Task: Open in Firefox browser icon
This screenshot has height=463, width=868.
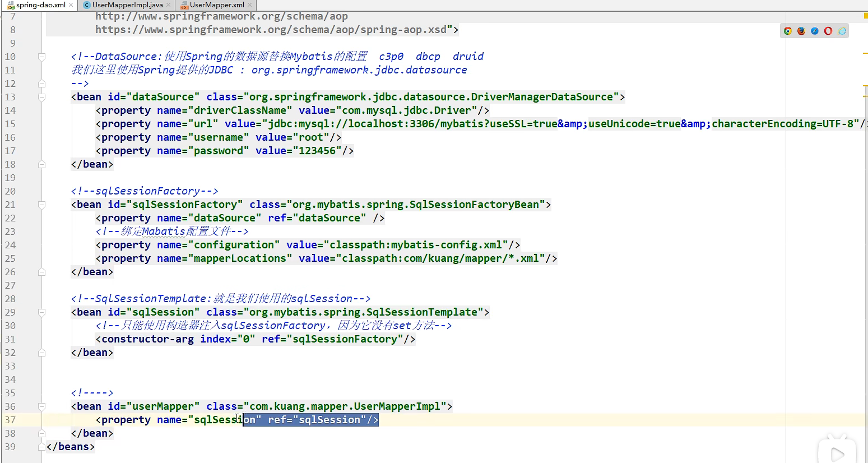Action: click(801, 31)
